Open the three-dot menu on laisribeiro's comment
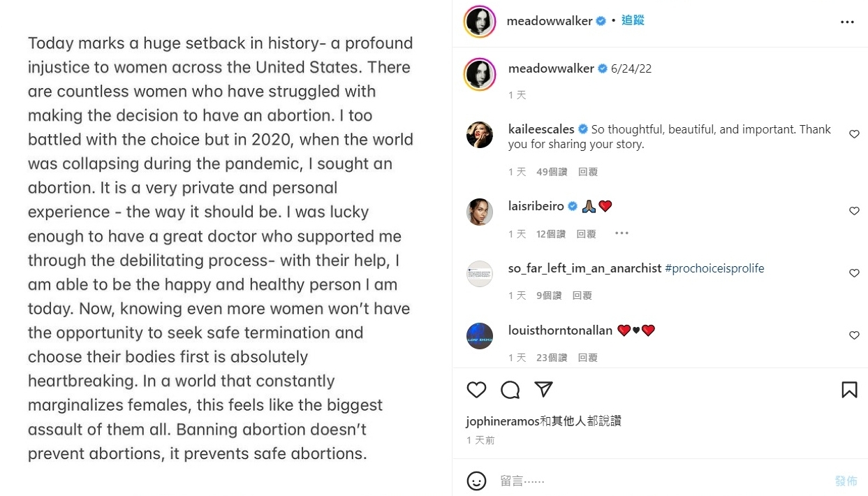Screen dimensions: 868x496 [x=621, y=233]
